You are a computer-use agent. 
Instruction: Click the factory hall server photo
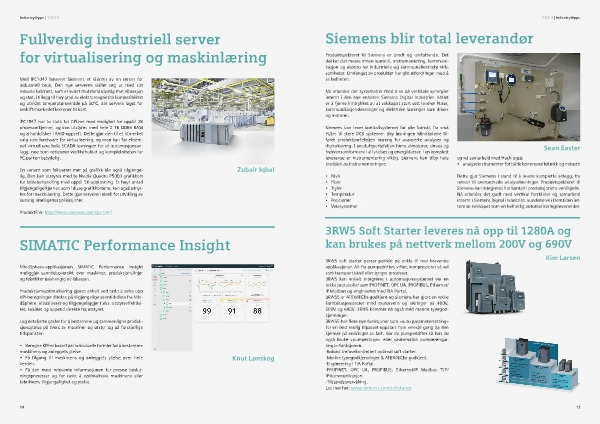213,120
